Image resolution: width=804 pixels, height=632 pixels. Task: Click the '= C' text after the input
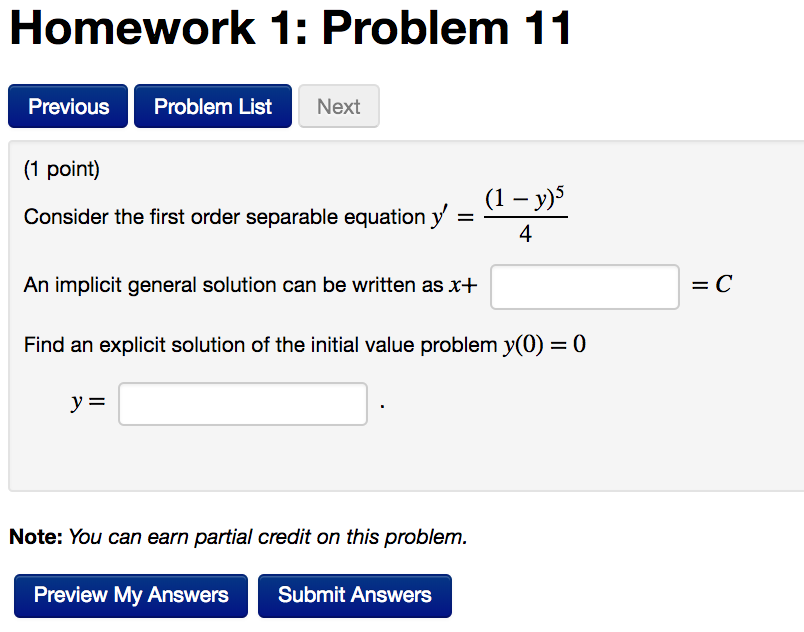(712, 286)
